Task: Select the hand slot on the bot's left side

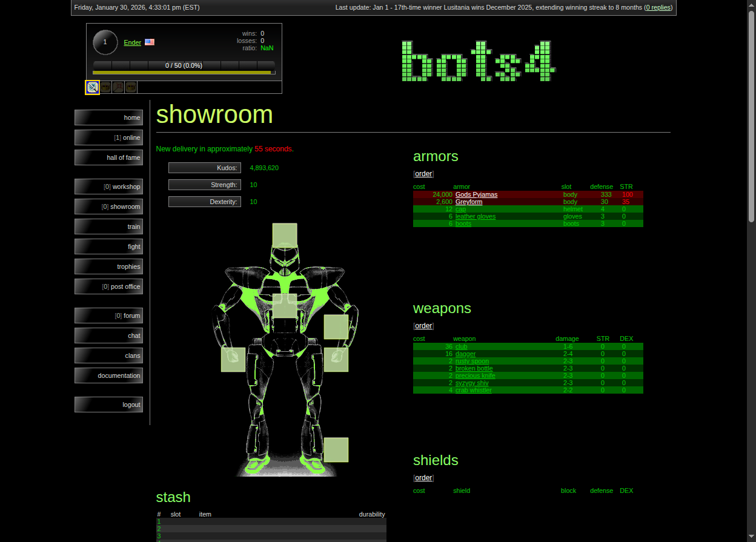Action: (x=233, y=359)
